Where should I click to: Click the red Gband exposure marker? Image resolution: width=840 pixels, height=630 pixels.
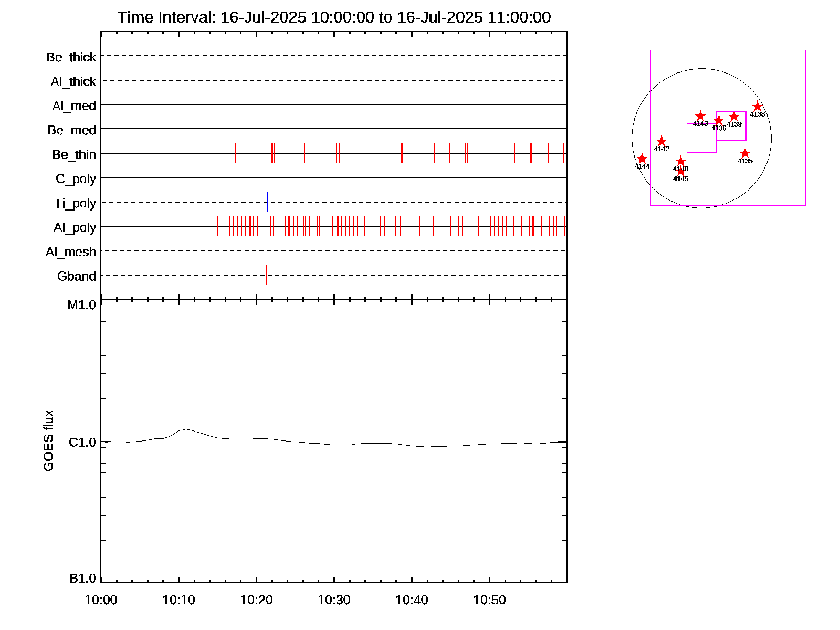coord(267,275)
